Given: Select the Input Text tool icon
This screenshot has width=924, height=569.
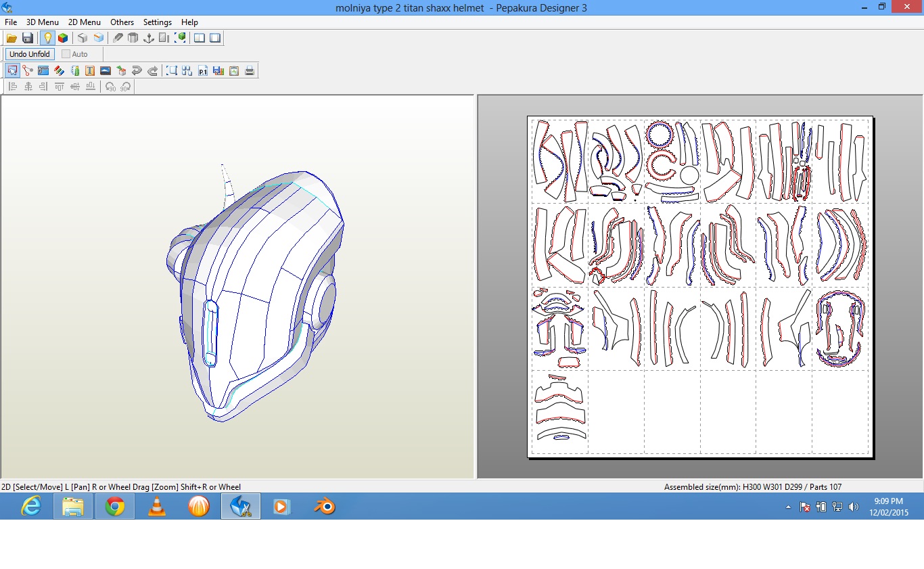Looking at the screenshot, I should (x=90, y=70).
